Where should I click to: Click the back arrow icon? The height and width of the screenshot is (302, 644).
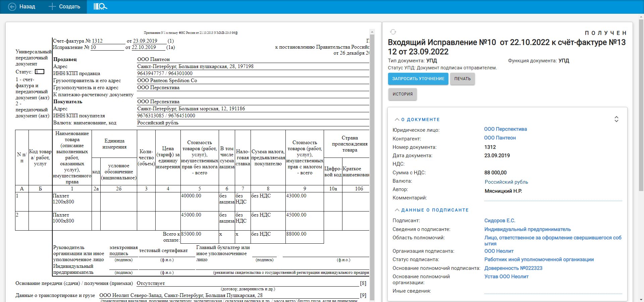[x=12, y=7]
